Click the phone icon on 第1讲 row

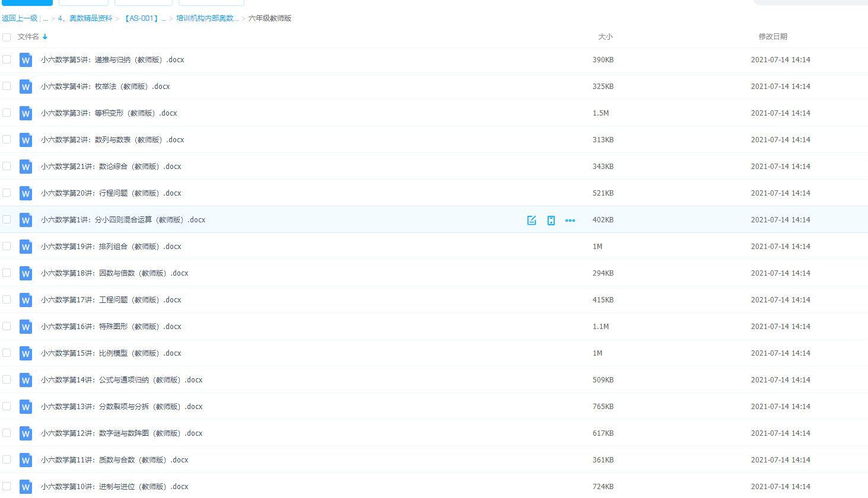[551, 221]
